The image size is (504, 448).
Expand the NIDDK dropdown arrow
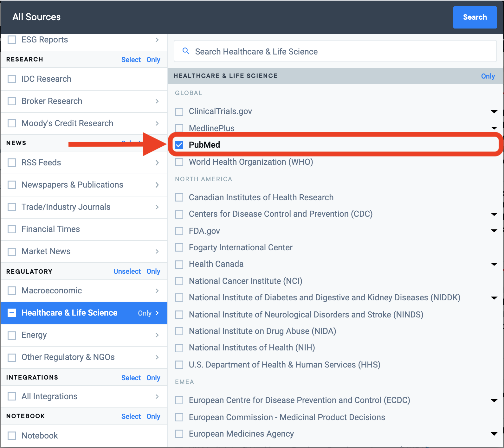pos(494,298)
